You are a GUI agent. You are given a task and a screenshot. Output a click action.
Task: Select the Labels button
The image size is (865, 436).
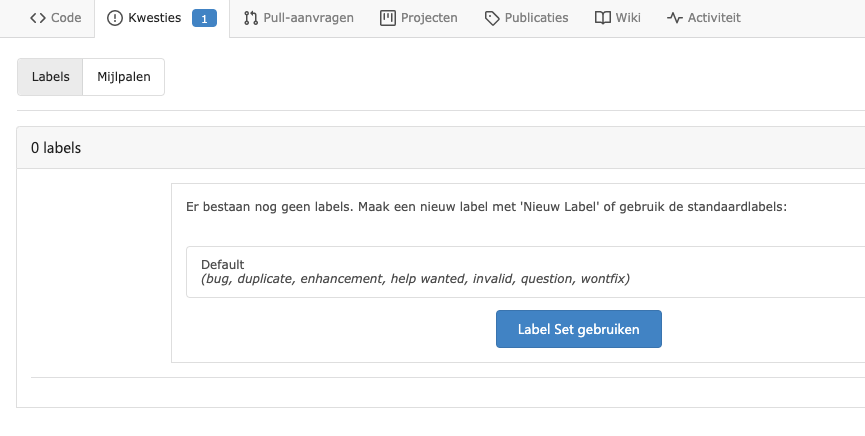[x=50, y=77]
